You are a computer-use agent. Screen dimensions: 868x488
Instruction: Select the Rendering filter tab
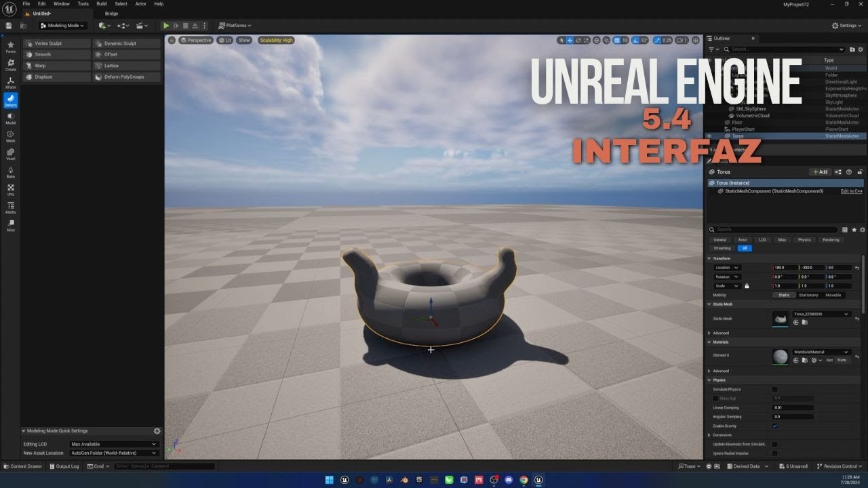(x=831, y=240)
